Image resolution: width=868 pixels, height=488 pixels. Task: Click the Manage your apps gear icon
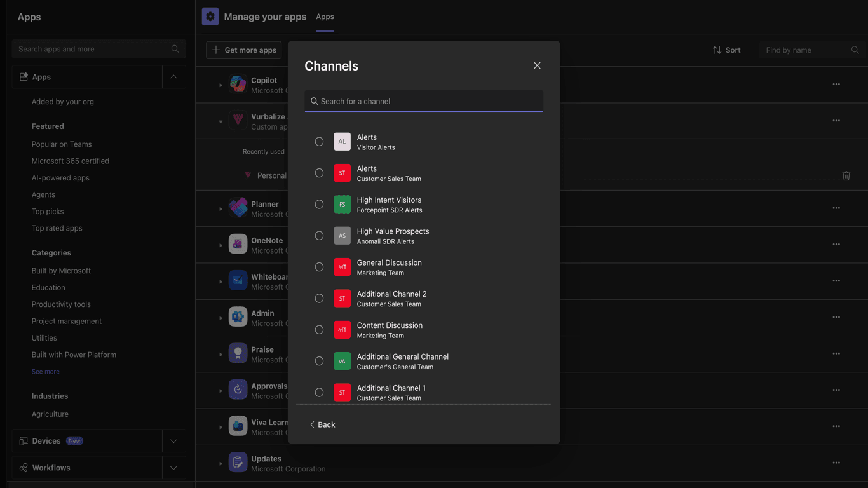(x=210, y=17)
